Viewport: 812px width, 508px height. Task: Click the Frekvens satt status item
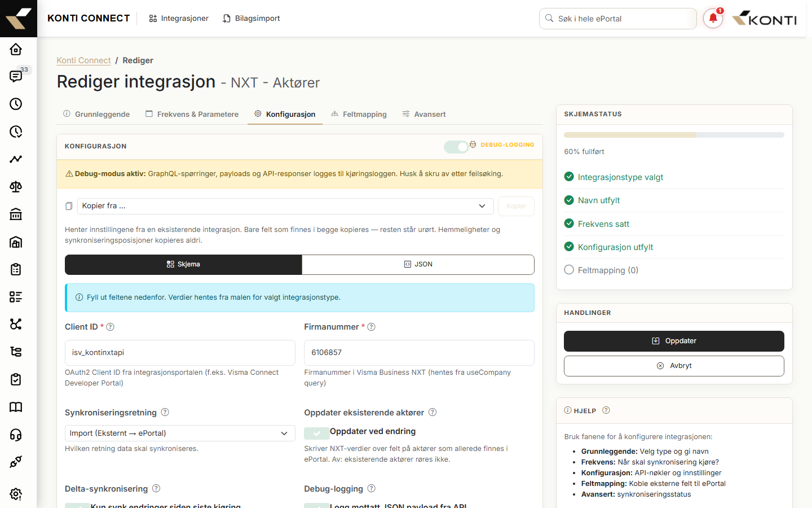pyautogui.click(x=674, y=224)
